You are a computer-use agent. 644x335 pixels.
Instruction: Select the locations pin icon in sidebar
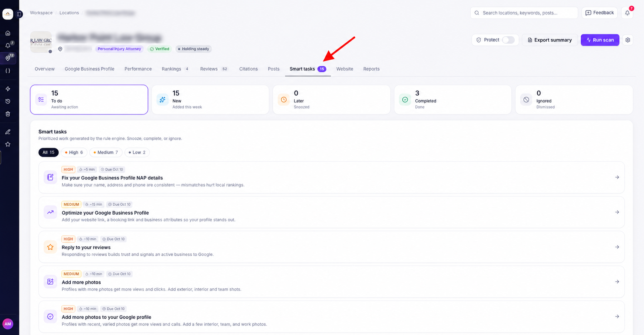pyautogui.click(x=8, y=58)
